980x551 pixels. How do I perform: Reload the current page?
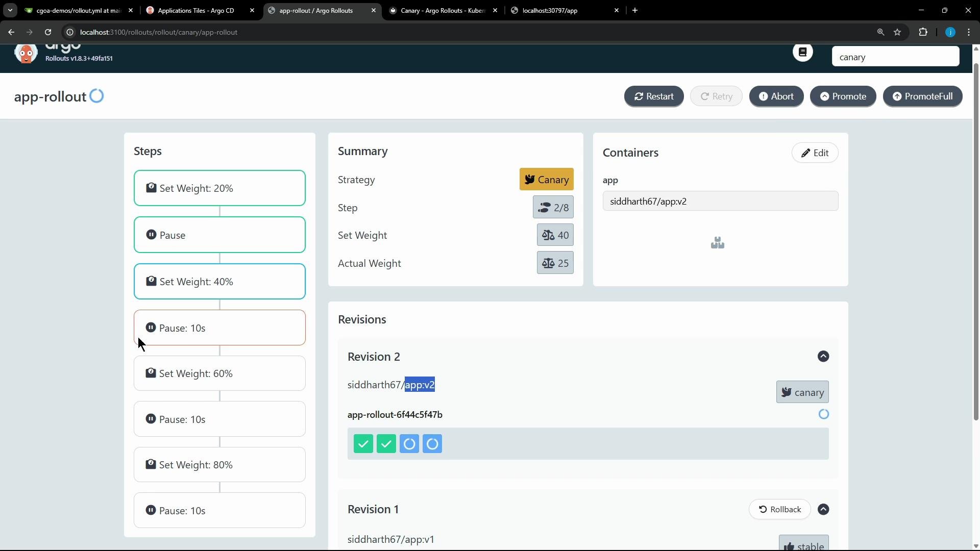[x=48, y=32]
